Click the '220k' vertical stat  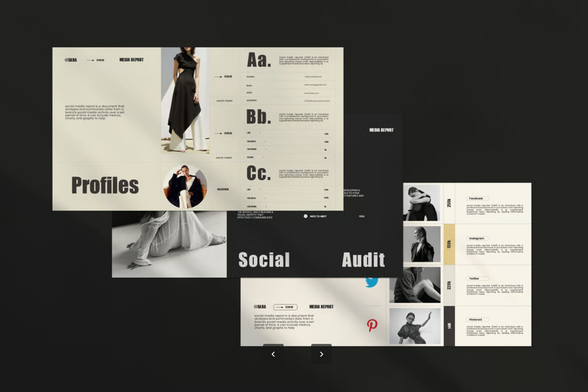449,285
